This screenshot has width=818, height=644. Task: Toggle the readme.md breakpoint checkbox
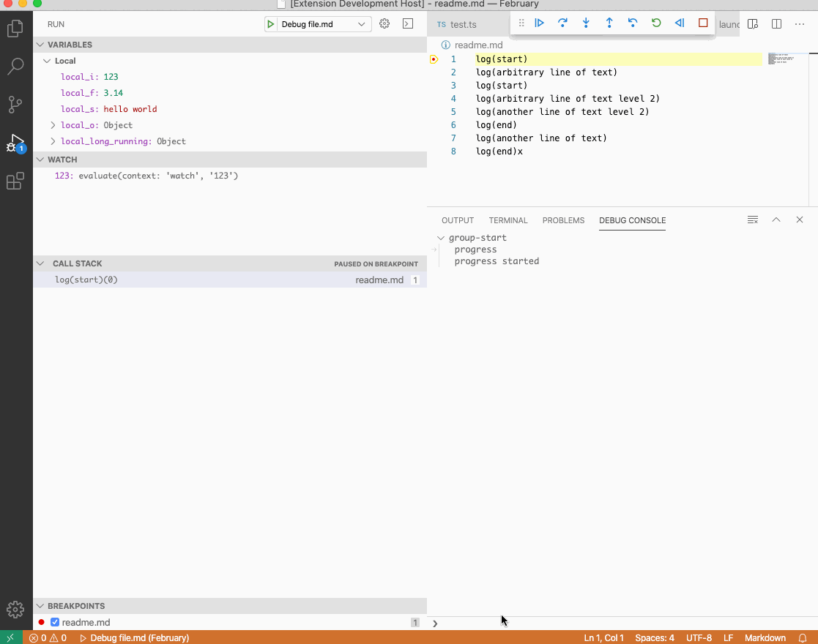point(54,622)
